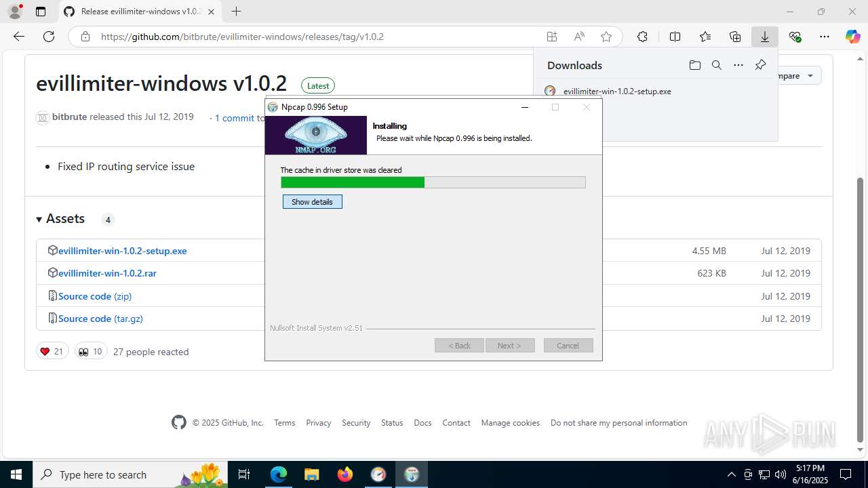Open Collections icon

(x=735, y=37)
